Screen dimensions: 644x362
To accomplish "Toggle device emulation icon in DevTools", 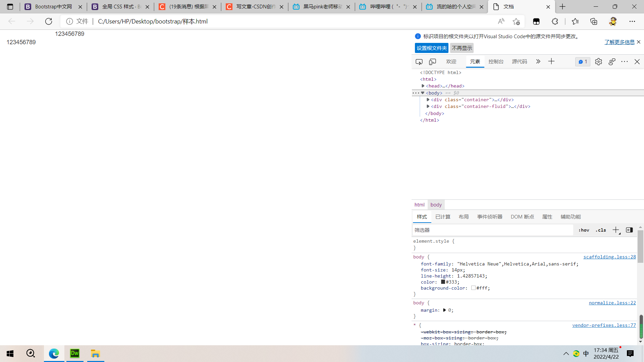I will click(x=432, y=62).
